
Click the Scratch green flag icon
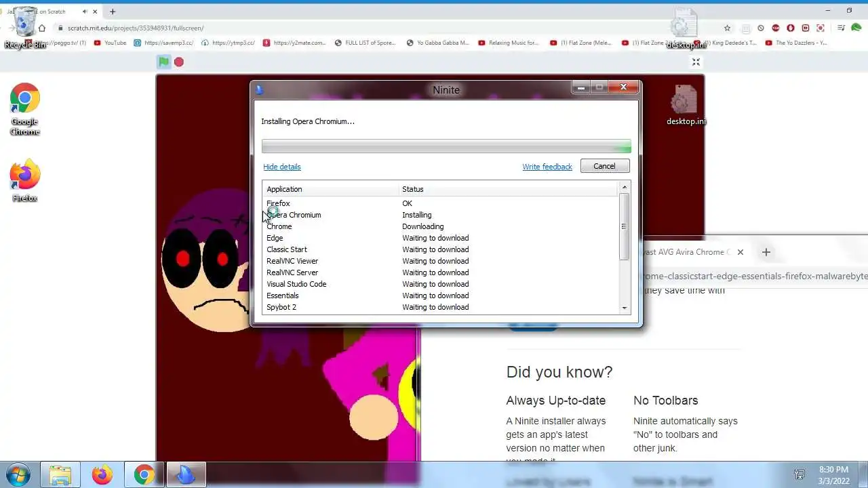[163, 62]
